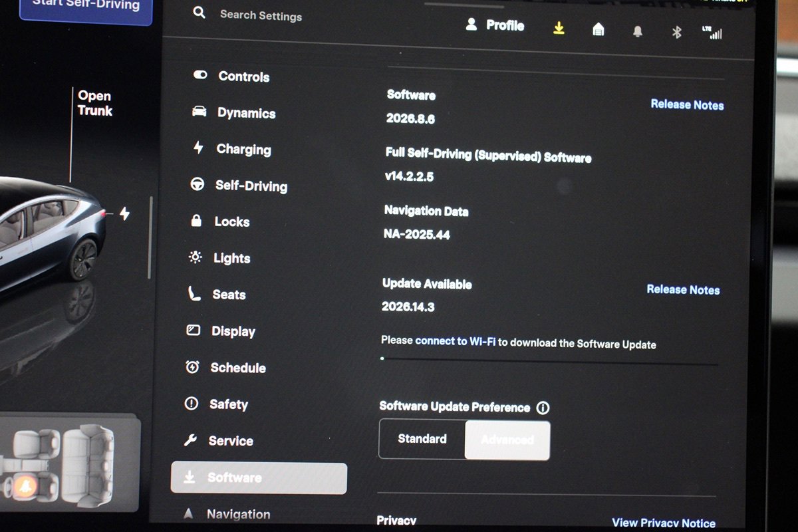Tap the Self-Driving steering wheel icon
This screenshot has height=532, width=798.
pyautogui.click(x=198, y=184)
